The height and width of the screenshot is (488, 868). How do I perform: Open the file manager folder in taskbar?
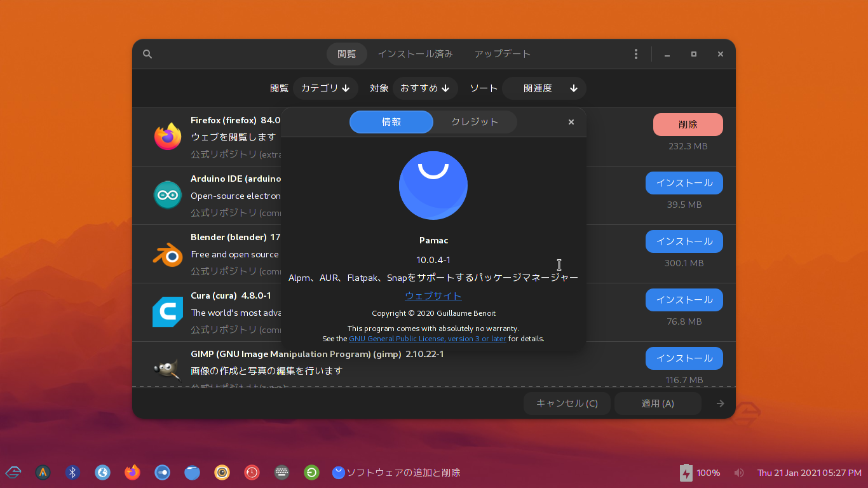(192, 472)
